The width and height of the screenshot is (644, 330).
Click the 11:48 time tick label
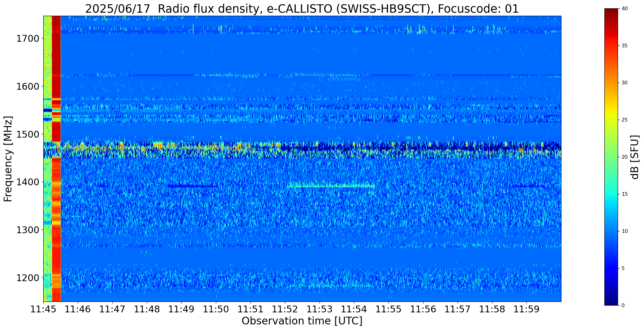click(x=147, y=309)
